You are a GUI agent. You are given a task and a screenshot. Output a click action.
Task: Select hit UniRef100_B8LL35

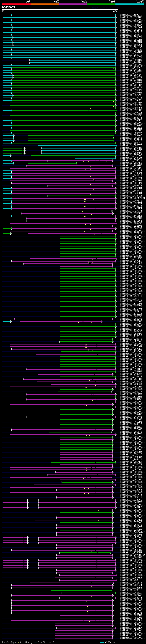131,47
